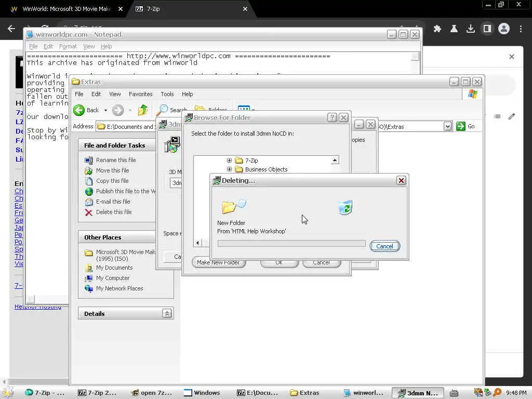Image resolution: width=532 pixels, height=399 pixels.
Task: Click the orange magnifier tray icon
Action: [497, 393]
